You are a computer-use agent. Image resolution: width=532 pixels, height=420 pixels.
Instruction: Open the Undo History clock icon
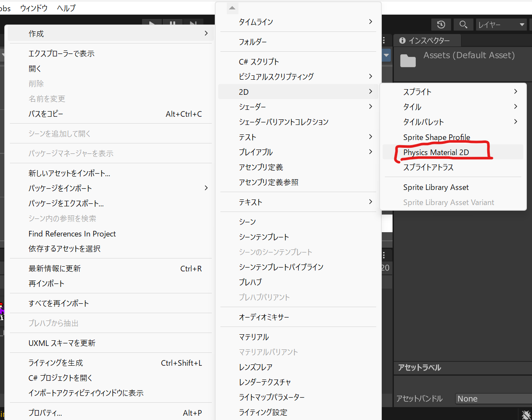(x=441, y=25)
